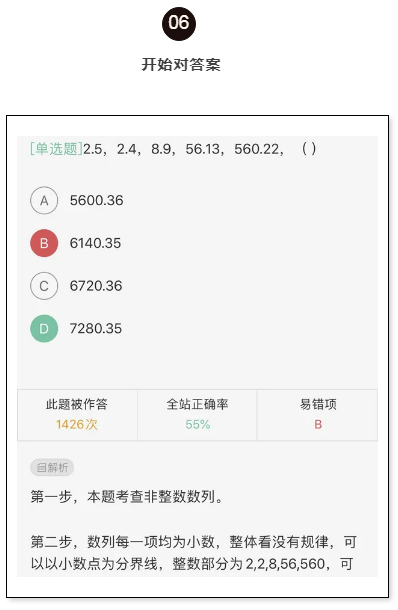Click the 单选题 question type label
Screen dimensions: 398x610
56,149
